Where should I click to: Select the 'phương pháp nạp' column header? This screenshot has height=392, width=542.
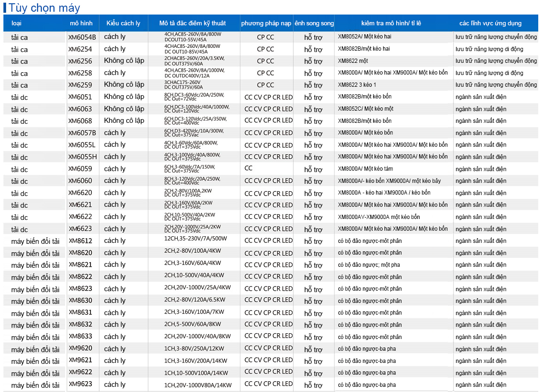tap(266, 23)
